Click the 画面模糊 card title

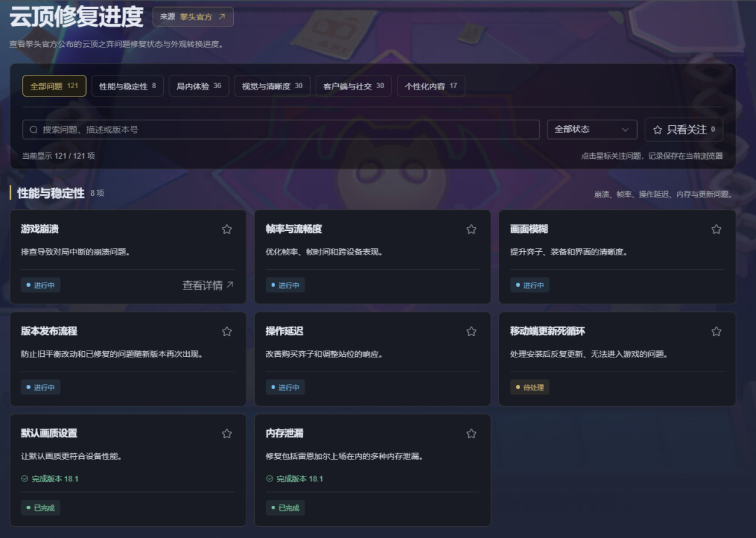point(529,229)
